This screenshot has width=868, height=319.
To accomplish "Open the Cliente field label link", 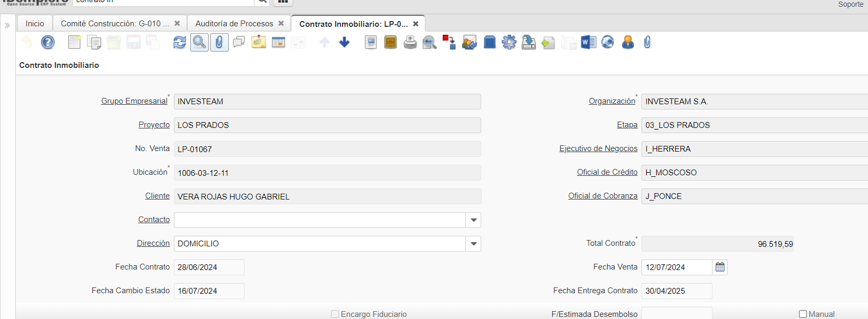I will 157,196.
